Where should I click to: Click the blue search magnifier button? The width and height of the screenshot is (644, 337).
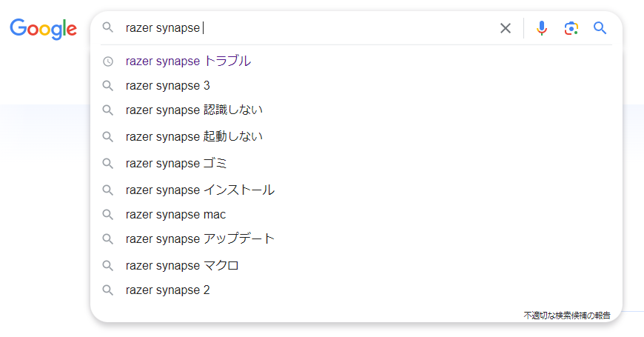pyautogui.click(x=600, y=28)
